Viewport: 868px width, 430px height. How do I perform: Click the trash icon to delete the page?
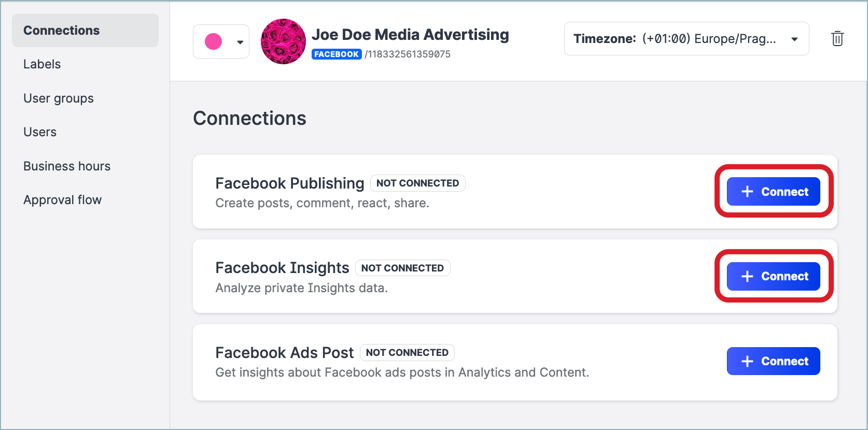[837, 38]
